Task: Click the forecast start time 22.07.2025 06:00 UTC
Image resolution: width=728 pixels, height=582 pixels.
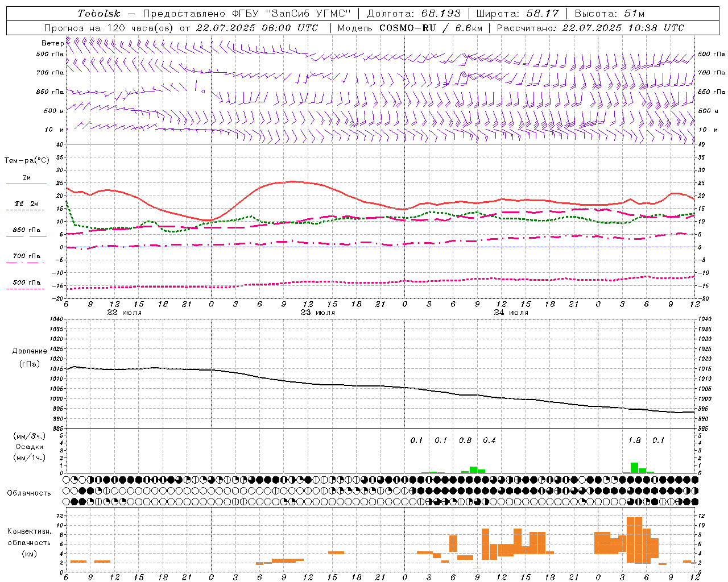Action: click(x=257, y=28)
